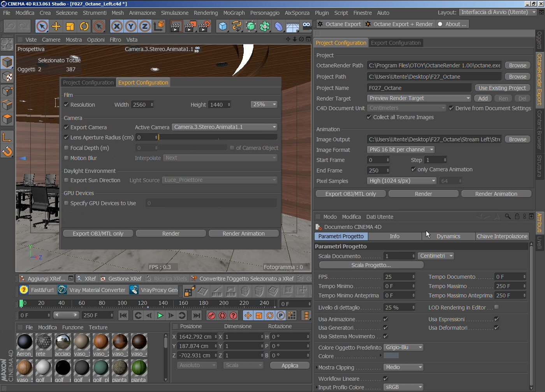Select the texture mode checkered cube icon
Image resolution: width=545 pixels, height=392 pixels.
(7, 77)
